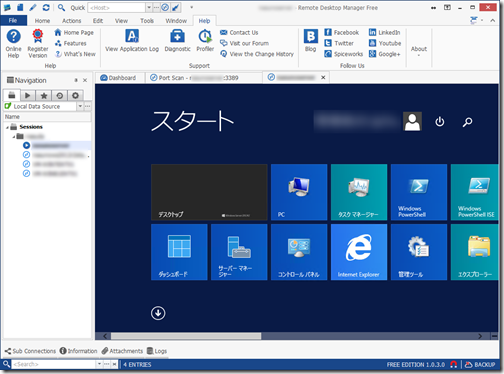Screen dimensions: 504x374
Task: Show the recent history tab
Action: pyautogui.click(x=60, y=96)
